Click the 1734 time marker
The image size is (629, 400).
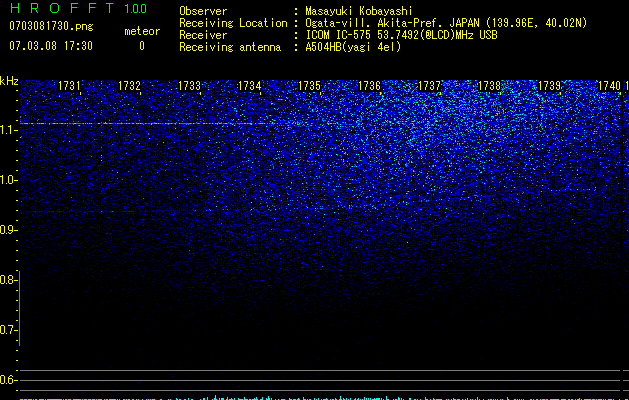(x=250, y=86)
